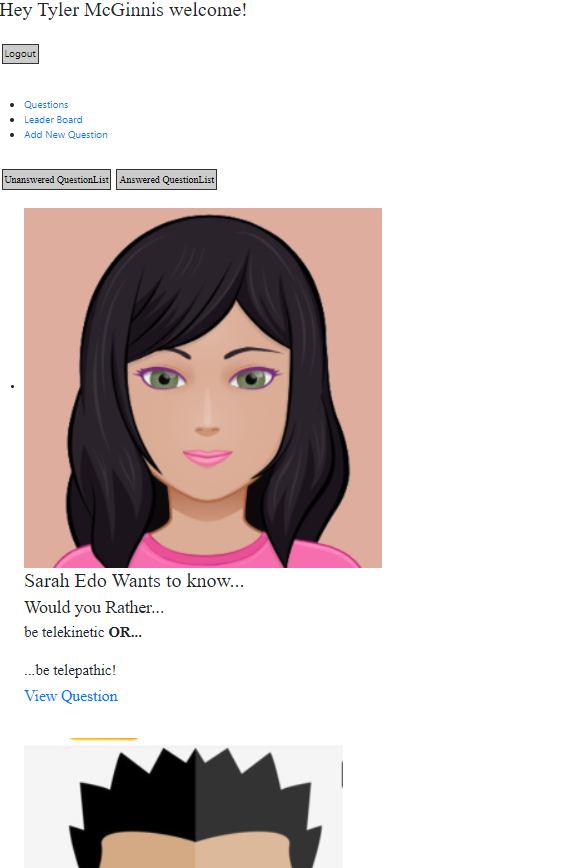588x868 pixels.
Task: Click the bullet next to Questions link
Action: tap(12, 105)
